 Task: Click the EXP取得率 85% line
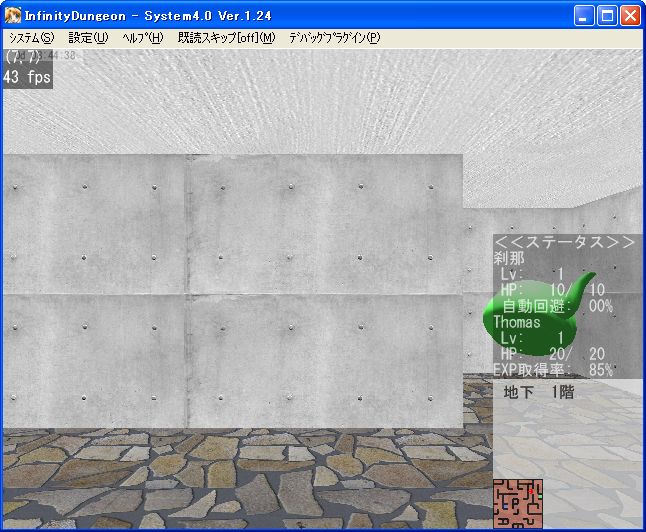(x=553, y=370)
